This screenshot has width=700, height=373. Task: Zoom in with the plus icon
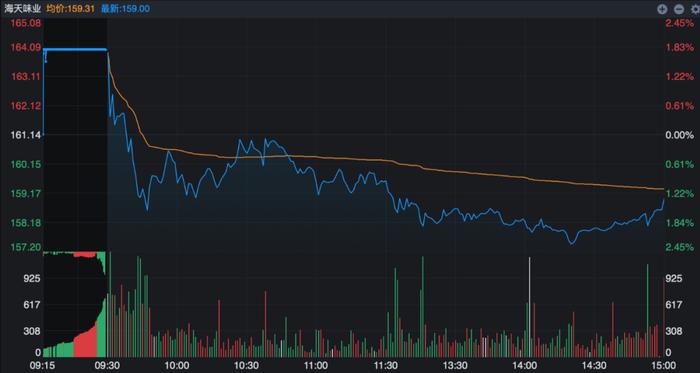coord(662,8)
